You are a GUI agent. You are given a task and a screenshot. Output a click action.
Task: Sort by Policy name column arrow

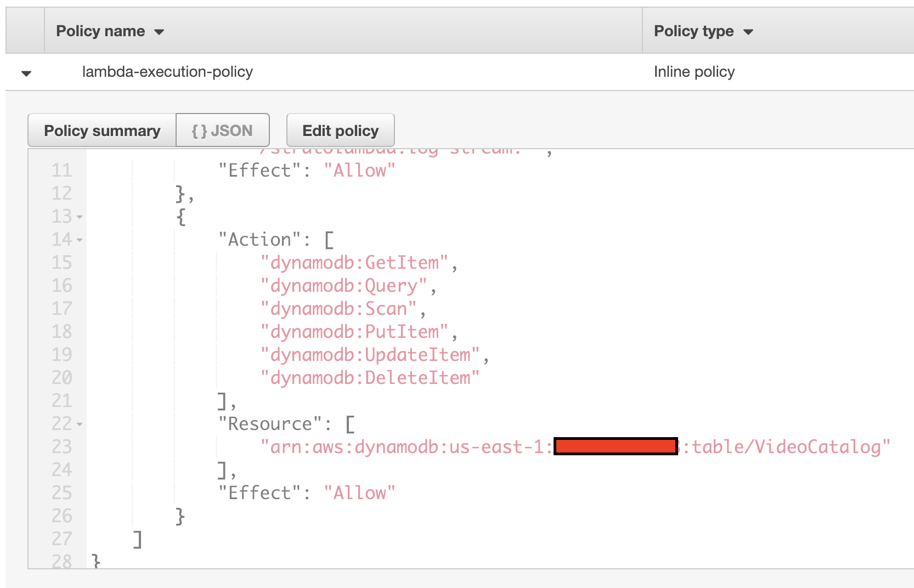[159, 32]
